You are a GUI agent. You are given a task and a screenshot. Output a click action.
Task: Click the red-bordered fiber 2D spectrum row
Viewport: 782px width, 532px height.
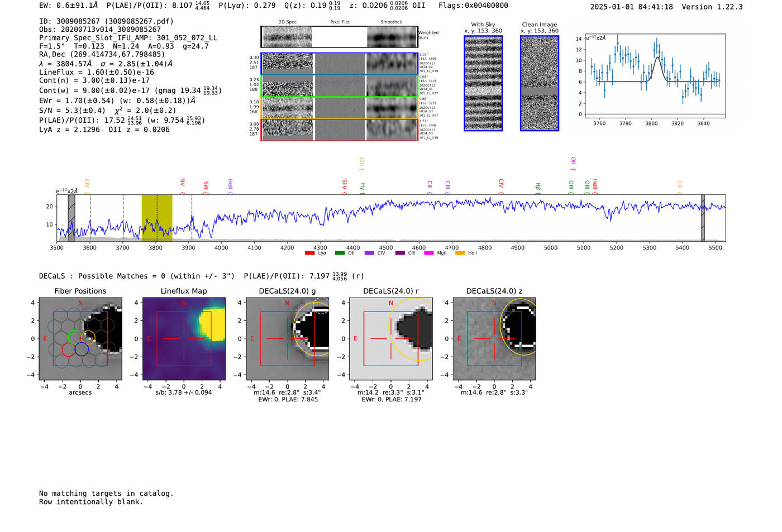point(340,130)
